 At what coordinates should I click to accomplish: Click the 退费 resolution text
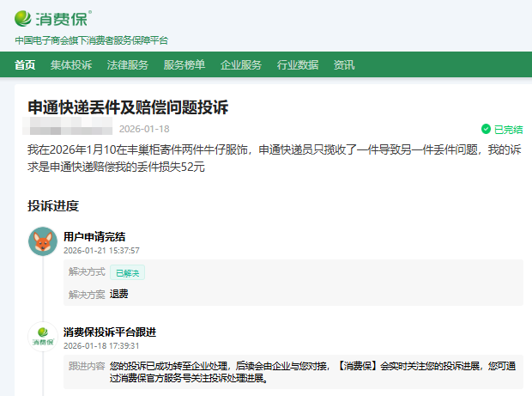(x=118, y=294)
